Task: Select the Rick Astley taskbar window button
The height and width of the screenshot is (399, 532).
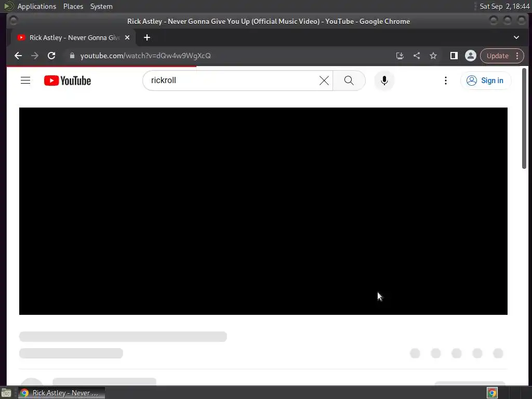Action: 61,393
